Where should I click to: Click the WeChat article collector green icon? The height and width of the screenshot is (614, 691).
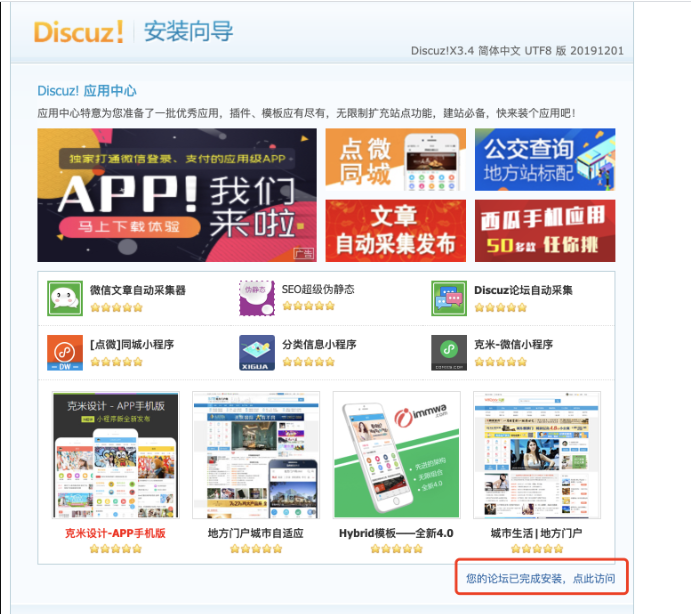(65, 298)
